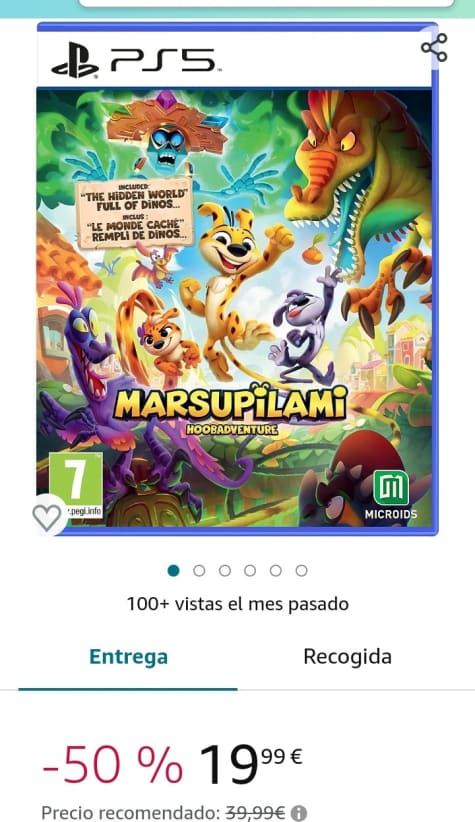The image size is (475, 822).
Task: Select the third image carousel dot
Action: click(225, 570)
